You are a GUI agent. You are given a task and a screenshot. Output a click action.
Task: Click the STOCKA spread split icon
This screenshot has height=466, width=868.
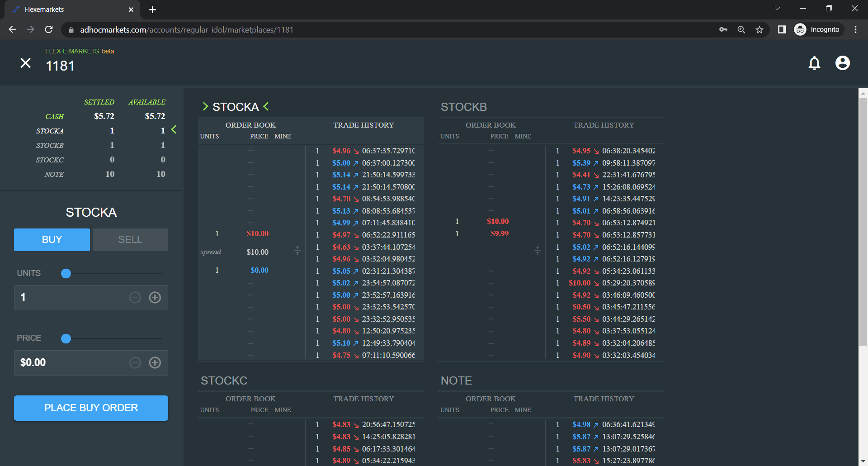click(297, 250)
